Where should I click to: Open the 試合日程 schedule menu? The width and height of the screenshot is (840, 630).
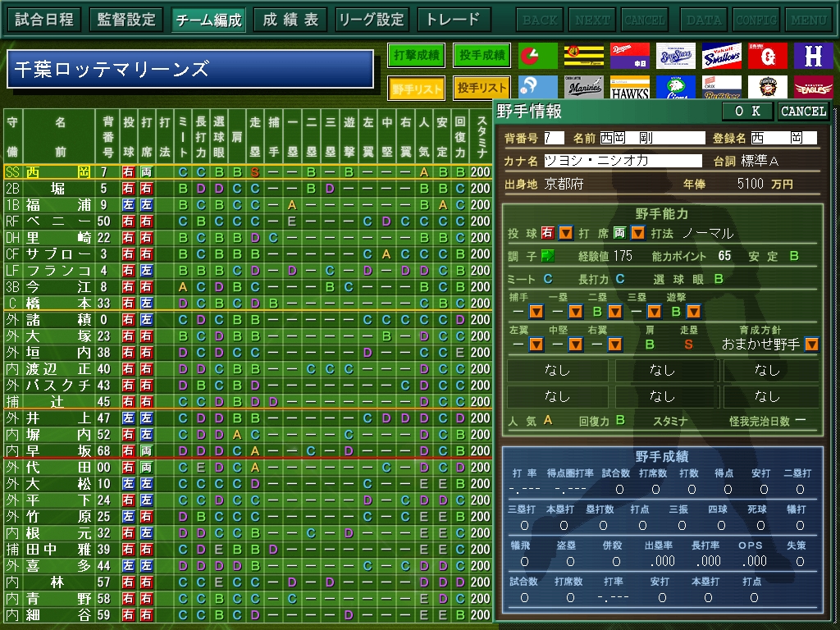pyautogui.click(x=43, y=20)
